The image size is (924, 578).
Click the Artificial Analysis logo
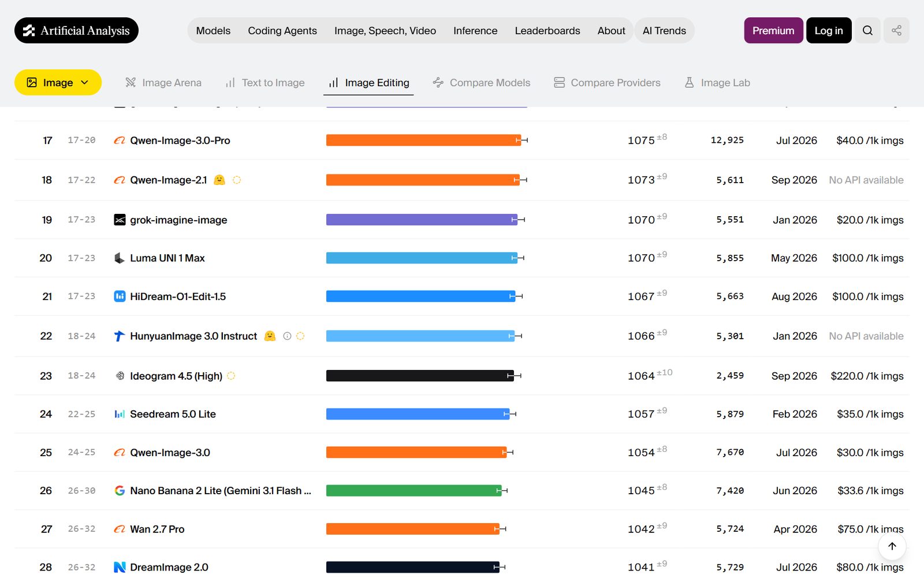[76, 31]
